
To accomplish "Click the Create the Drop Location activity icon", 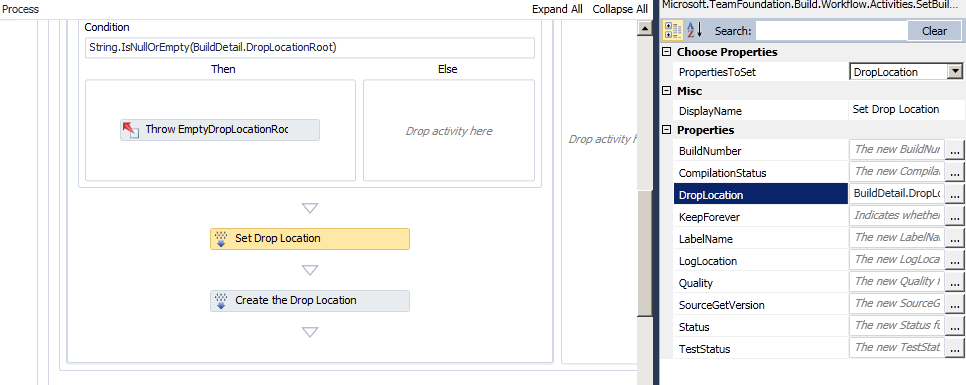I will point(221,301).
